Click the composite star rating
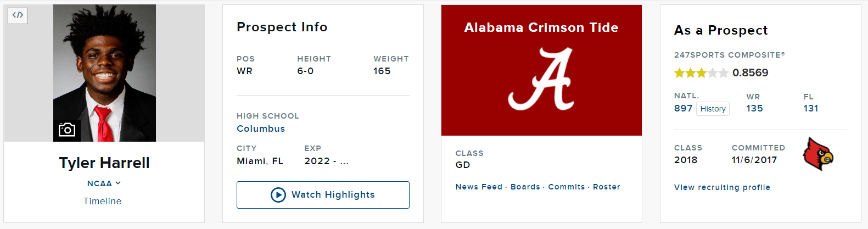868x229 pixels. [x=701, y=72]
